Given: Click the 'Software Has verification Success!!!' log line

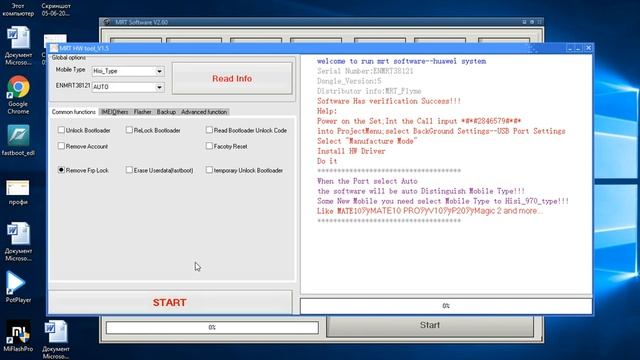Looking at the screenshot, I should 389,101.
